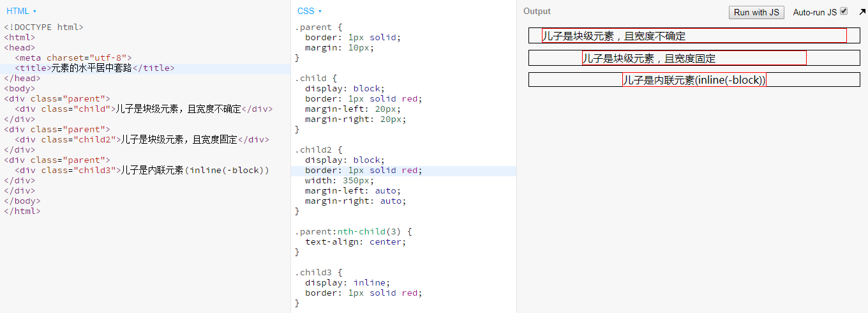
Task: Click the .parent { selector line
Action: click(x=318, y=27)
